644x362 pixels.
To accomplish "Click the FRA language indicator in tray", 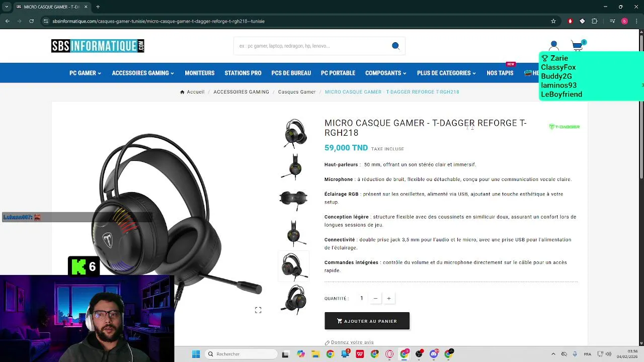I will 587,354.
